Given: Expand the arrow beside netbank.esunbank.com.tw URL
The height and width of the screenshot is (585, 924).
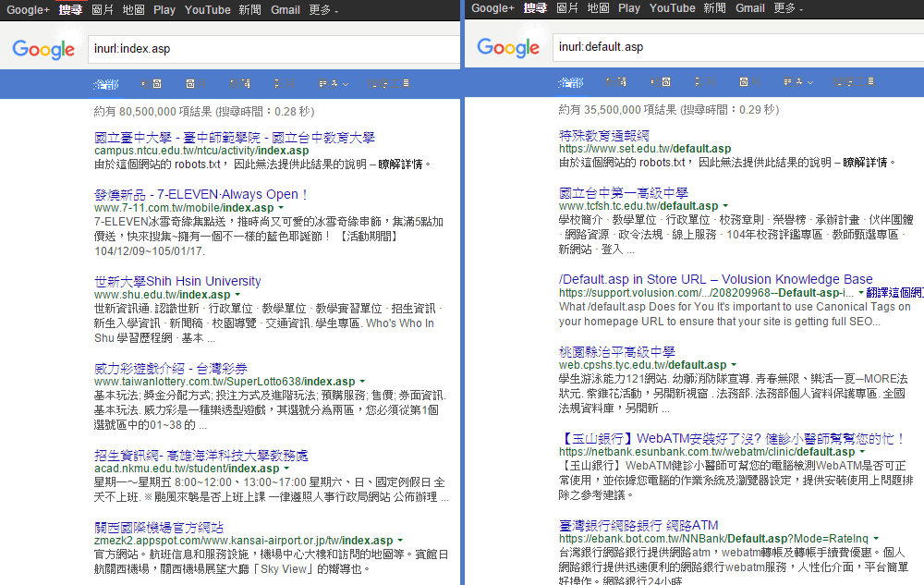Looking at the screenshot, I should coord(862,452).
